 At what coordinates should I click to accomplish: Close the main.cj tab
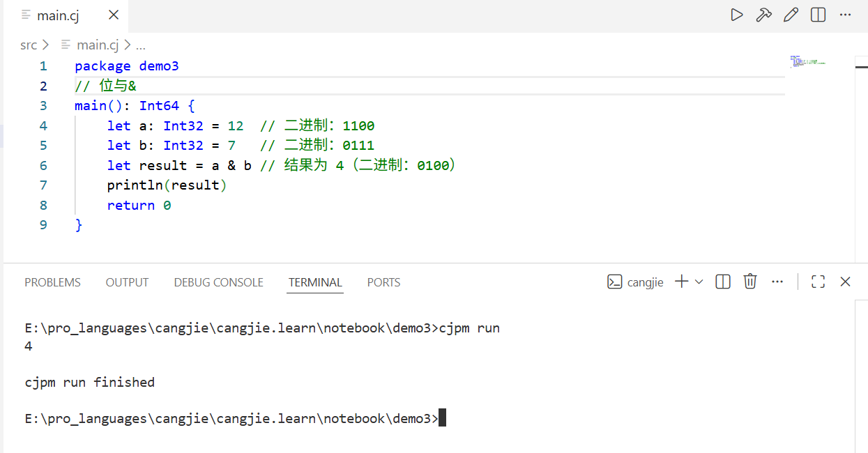114,15
